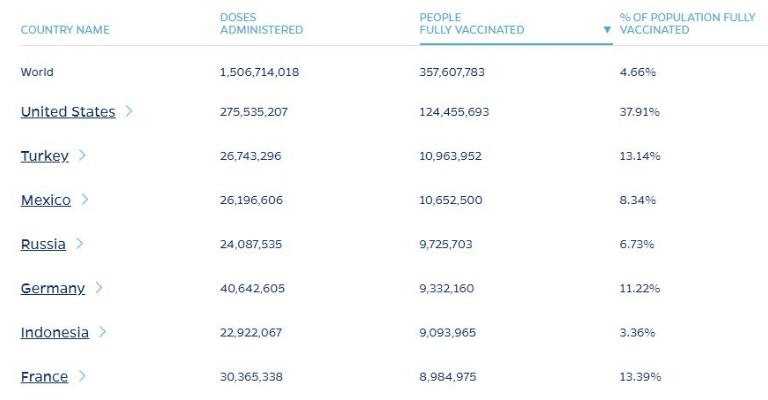The width and height of the screenshot is (768, 400).
Task: Open the France country link
Action: [x=45, y=376]
